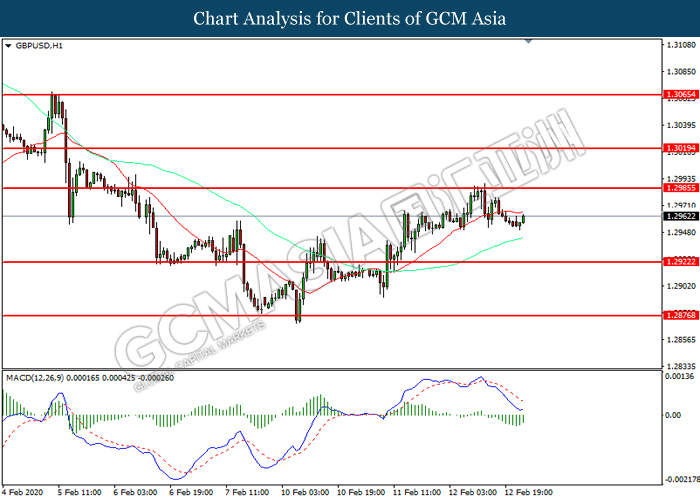Click the 5 Feb 11:00 time label
700x500 pixels.
pos(79,492)
